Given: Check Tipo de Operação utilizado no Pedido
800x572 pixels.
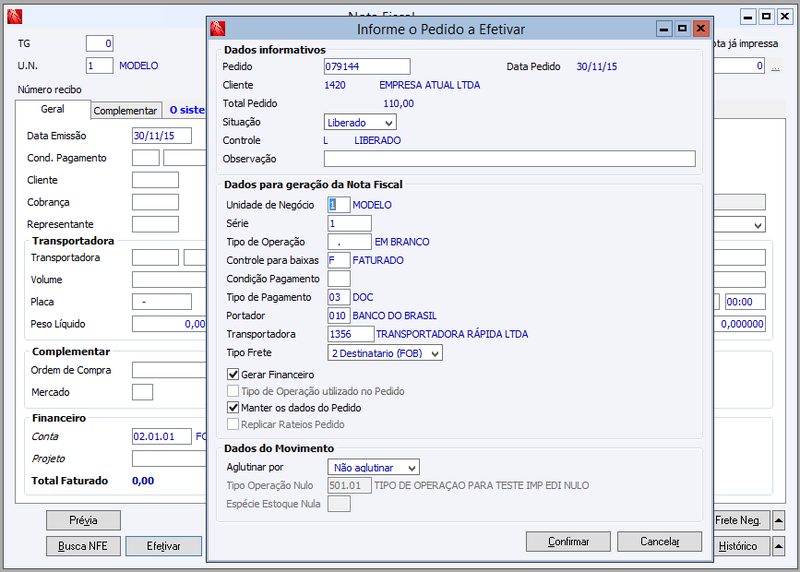Looking at the screenshot, I should point(233,391).
